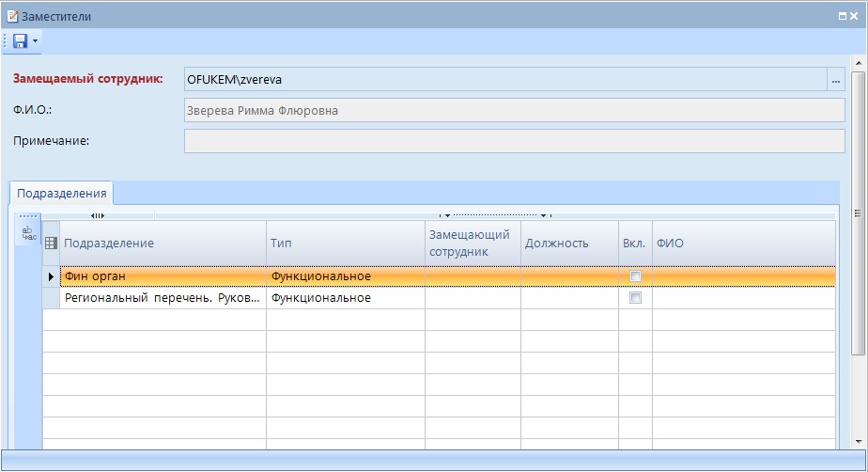Click the ab/чес replace icon in grid sidebar

(x=28, y=234)
